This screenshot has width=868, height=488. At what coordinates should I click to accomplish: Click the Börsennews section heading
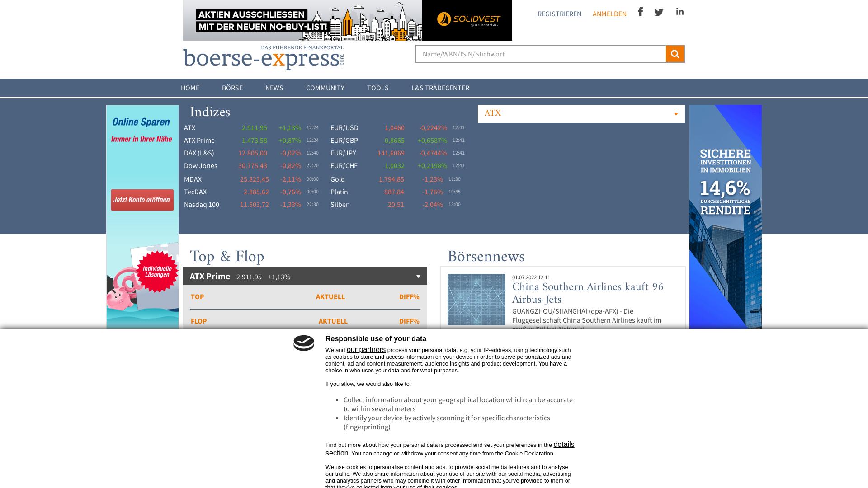pos(486,257)
